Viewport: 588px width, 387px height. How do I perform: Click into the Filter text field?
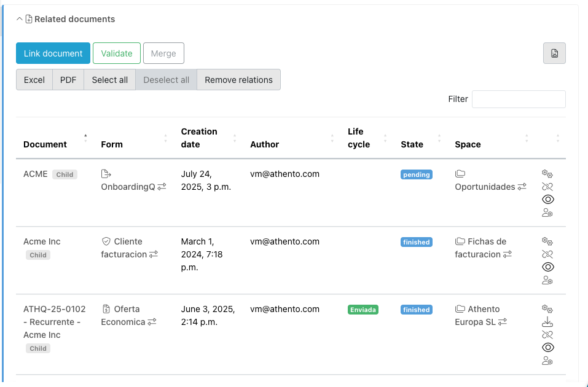coord(519,99)
